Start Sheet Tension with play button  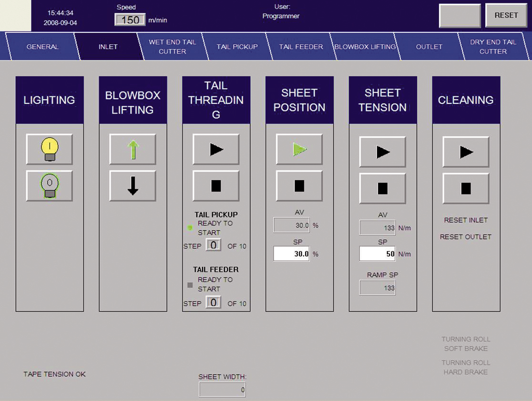(383, 152)
